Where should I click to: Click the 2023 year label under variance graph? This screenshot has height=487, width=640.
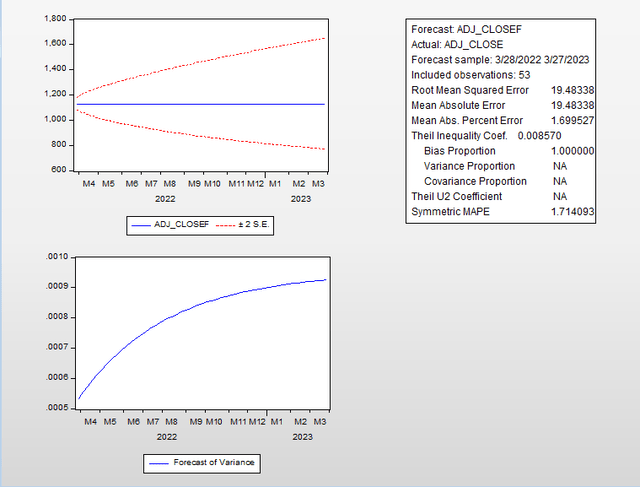[302, 437]
